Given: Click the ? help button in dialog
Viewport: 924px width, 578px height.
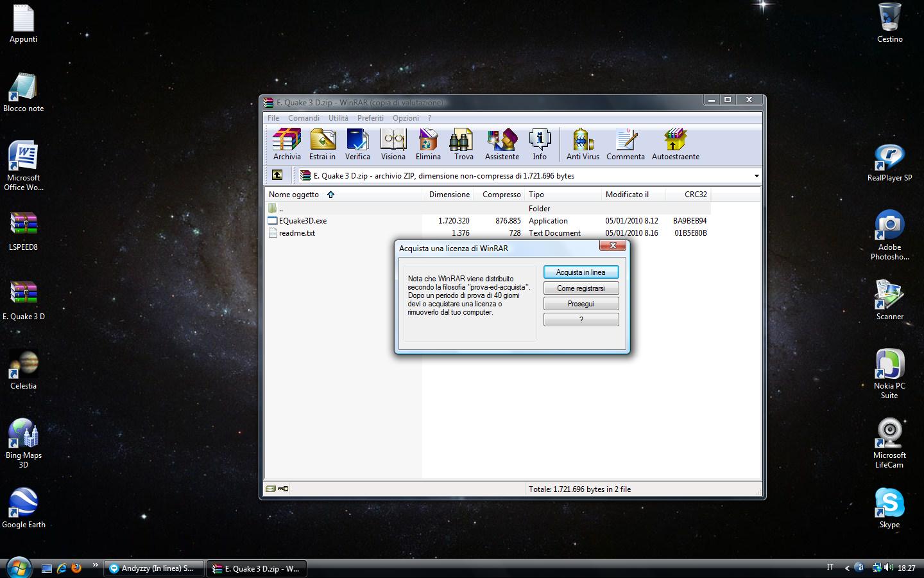Looking at the screenshot, I should (x=581, y=319).
